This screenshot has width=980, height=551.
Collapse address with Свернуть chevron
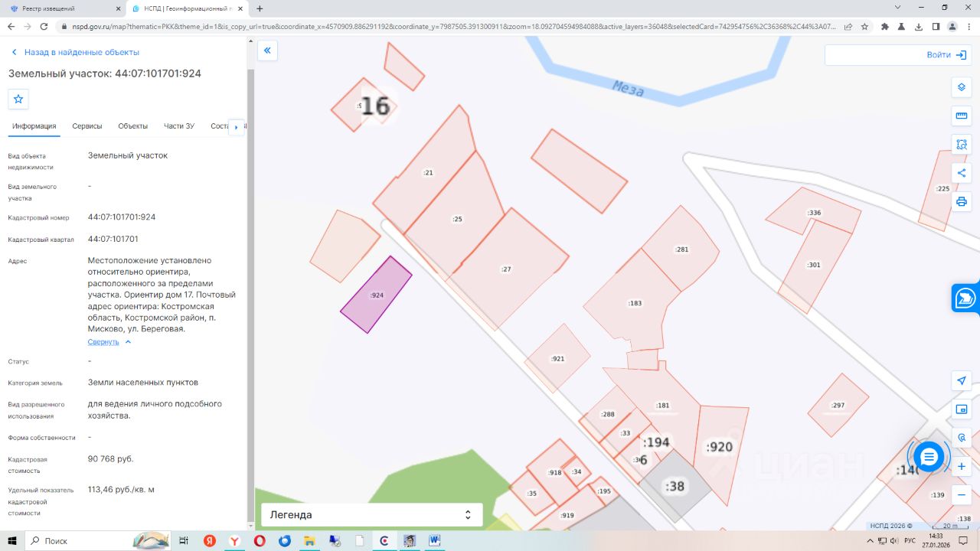point(109,342)
